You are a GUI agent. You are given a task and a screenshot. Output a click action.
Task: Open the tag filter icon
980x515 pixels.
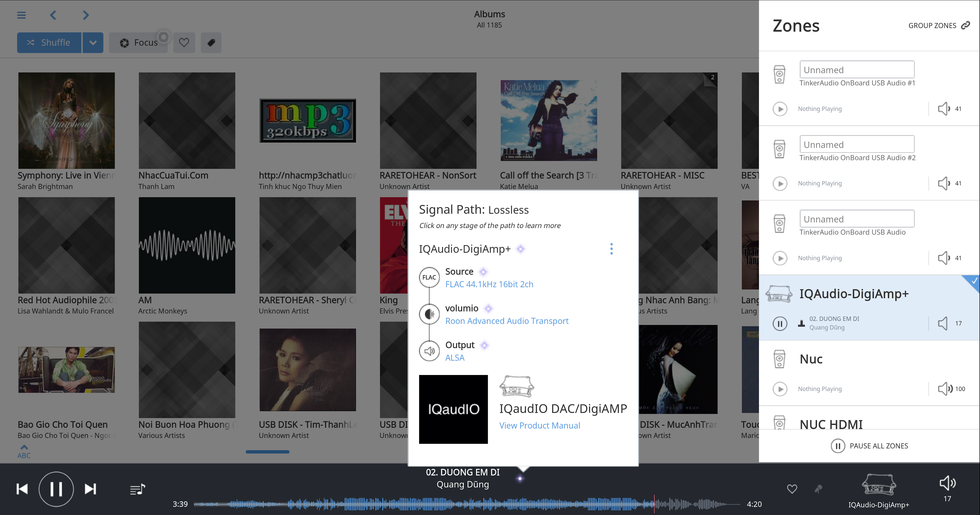coord(211,43)
